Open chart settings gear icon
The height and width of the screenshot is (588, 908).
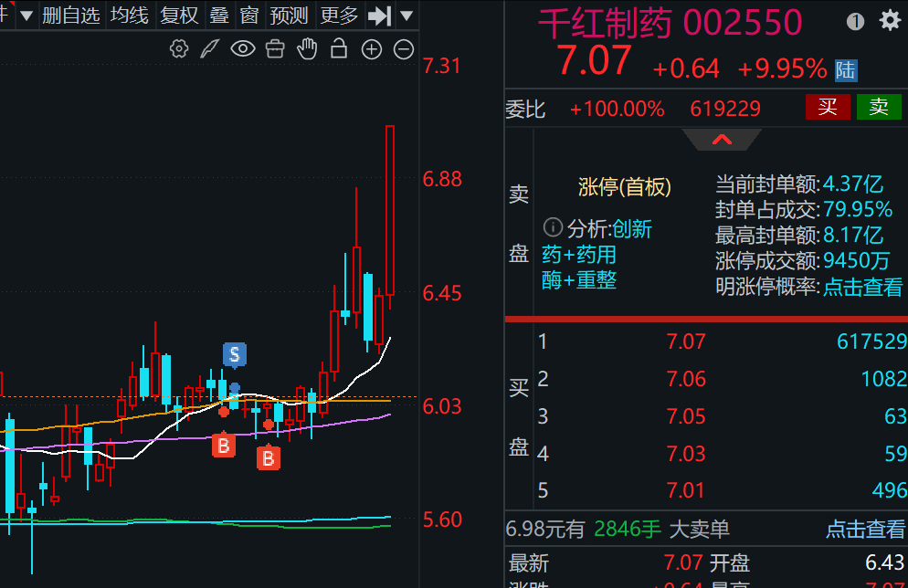tap(179, 49)
